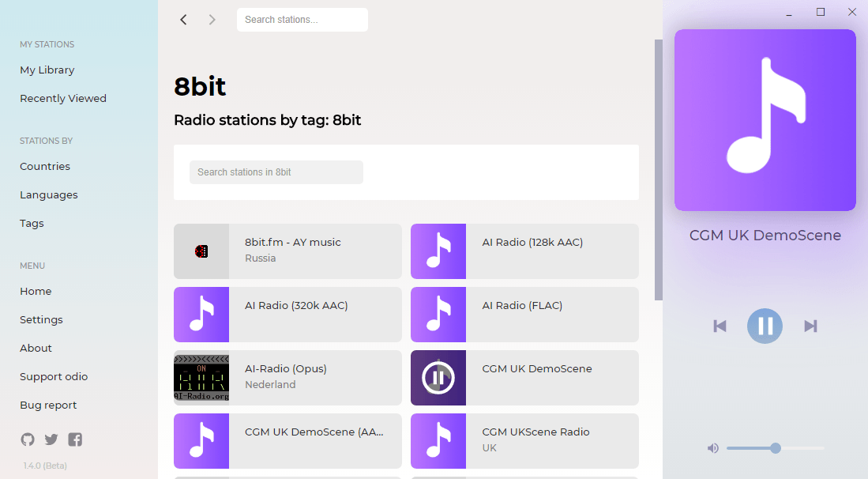Focus the top Search stations field
The image size is (868, 479).
pos(302,20)
